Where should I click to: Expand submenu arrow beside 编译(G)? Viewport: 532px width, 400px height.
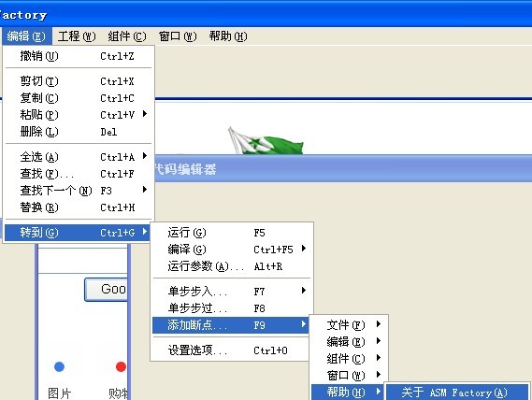click(304, 249)
